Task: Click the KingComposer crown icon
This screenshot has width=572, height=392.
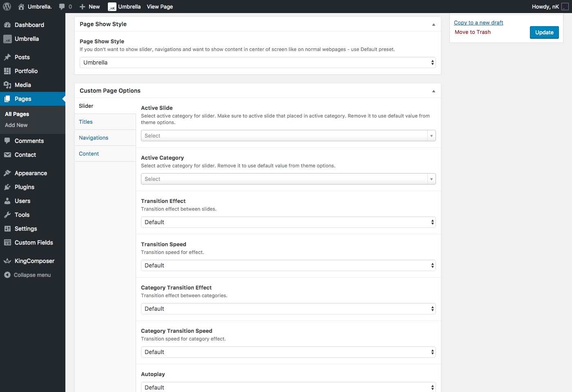Action: click(x=7, y=261)
